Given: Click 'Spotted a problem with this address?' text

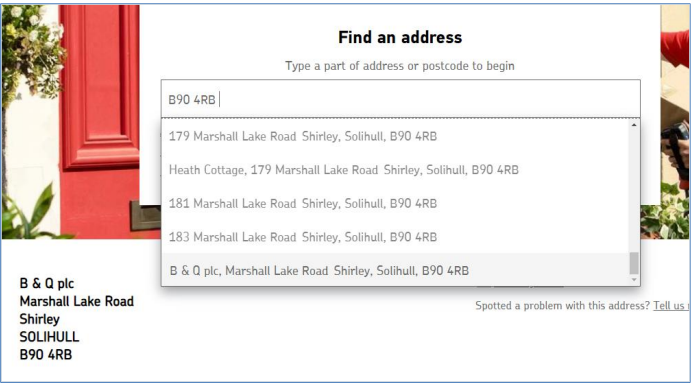Looking at the screenshot, I should pyautogui.click(x=563, y=305).
